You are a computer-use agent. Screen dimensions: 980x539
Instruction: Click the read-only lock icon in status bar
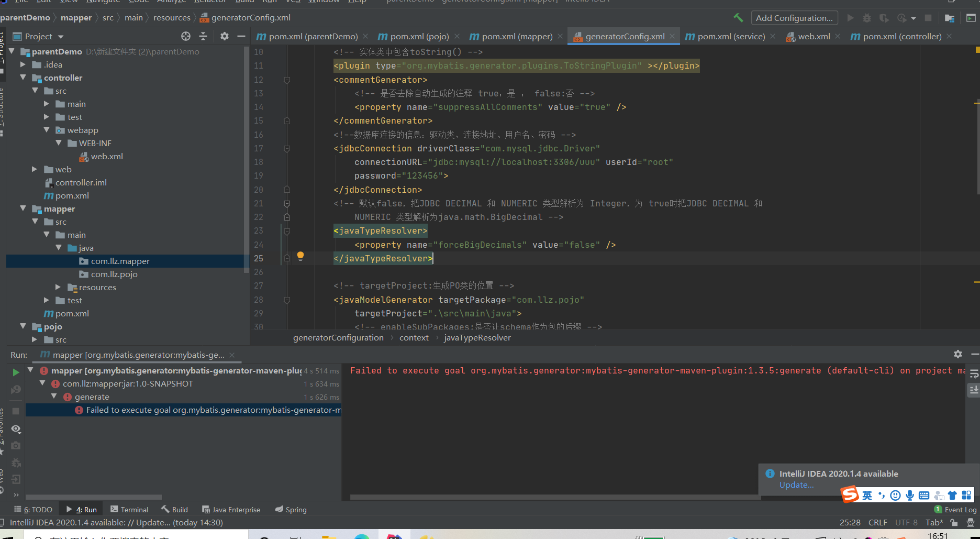(x=954, y=523)
